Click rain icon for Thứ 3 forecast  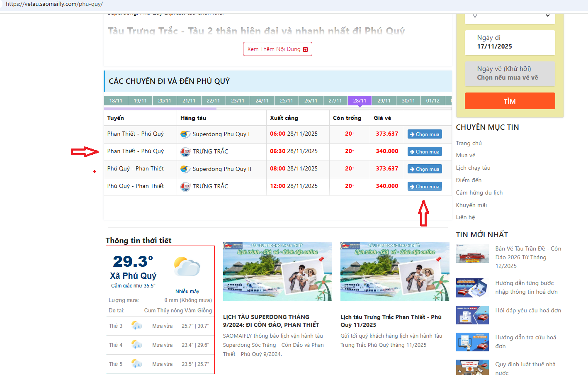coord(136,326)
